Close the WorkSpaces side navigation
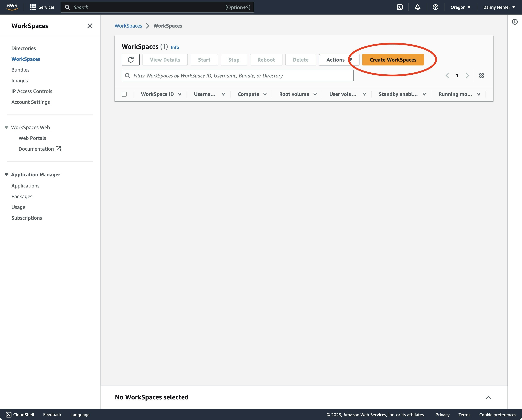This screenshot has width=522, height=420. tap(90, 26)
